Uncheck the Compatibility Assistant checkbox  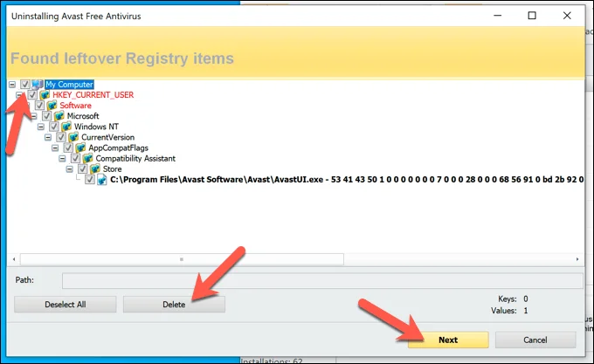[75, 158]
